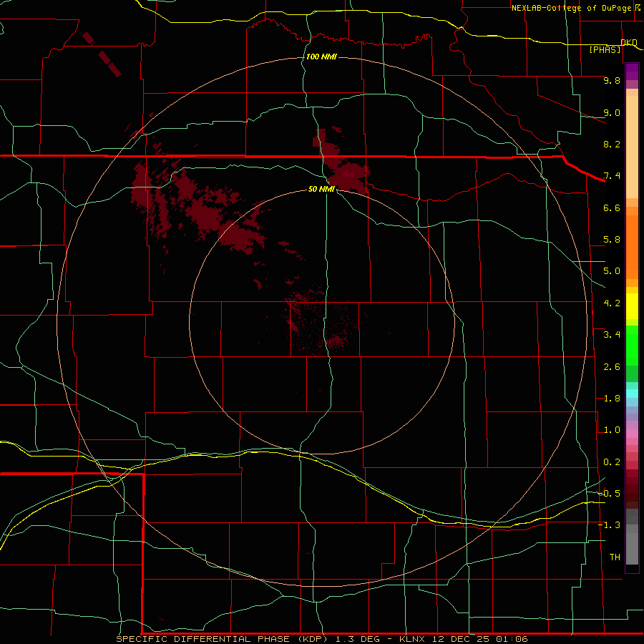Click the 8.2 color scale value
644x644 pixels.
click(612, 144)
